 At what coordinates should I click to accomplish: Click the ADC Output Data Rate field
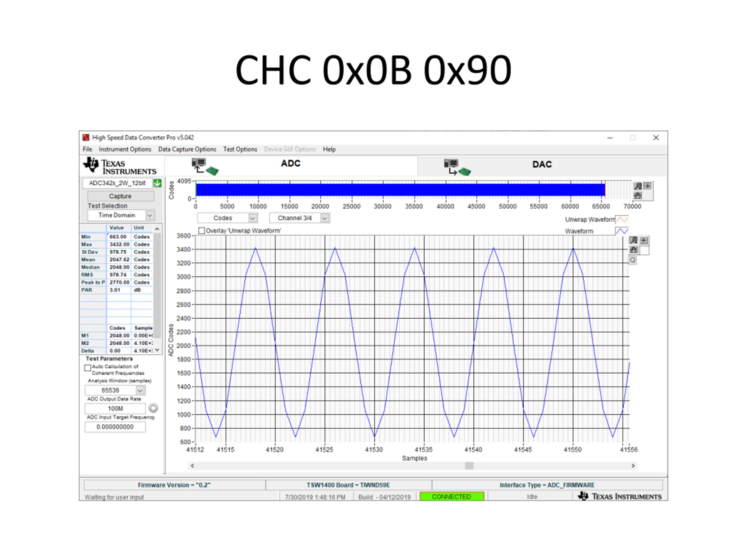click(115, 408)
